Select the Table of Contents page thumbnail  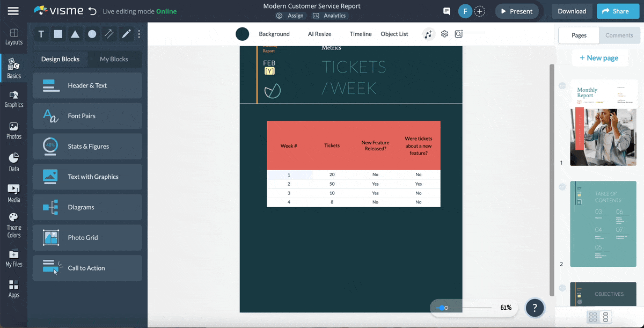pyautogui.click(x=603, y=224)
